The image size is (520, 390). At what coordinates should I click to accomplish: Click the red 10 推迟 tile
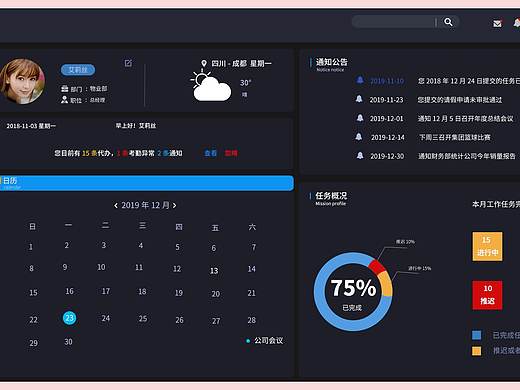[x=487, y=295]
